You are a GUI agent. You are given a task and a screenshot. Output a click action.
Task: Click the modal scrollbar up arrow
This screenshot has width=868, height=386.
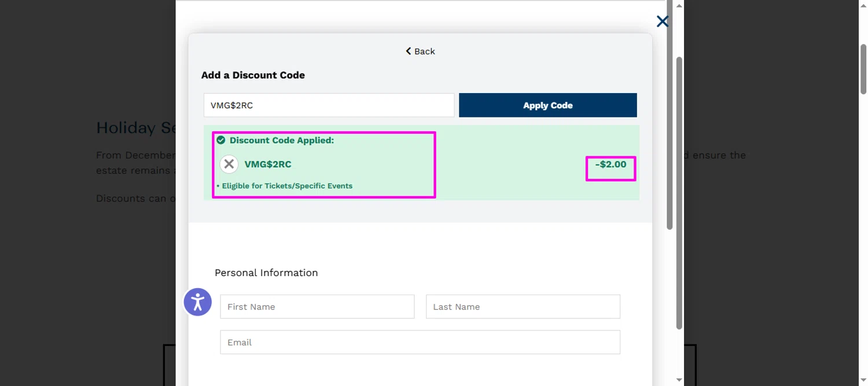pos(679,6)
